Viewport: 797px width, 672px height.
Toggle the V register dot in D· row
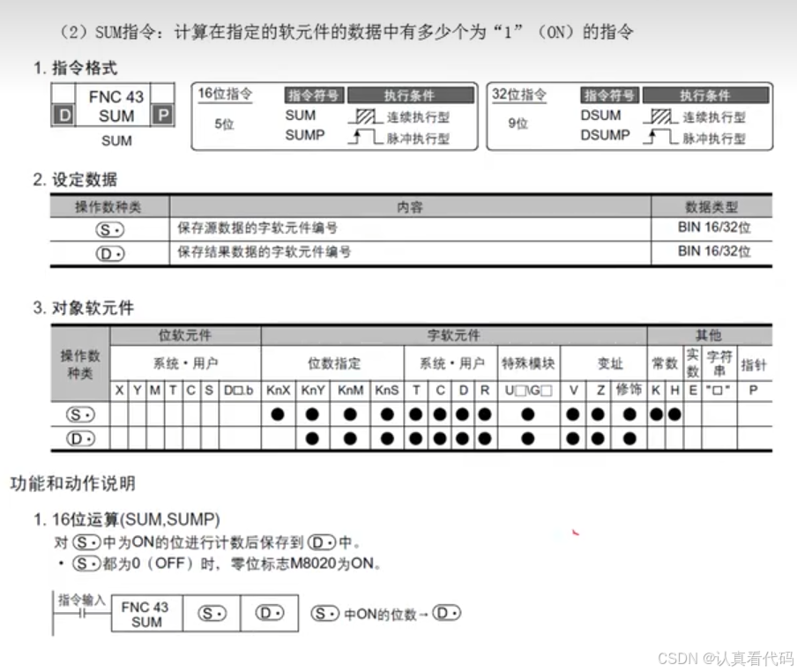coord(571,437)
